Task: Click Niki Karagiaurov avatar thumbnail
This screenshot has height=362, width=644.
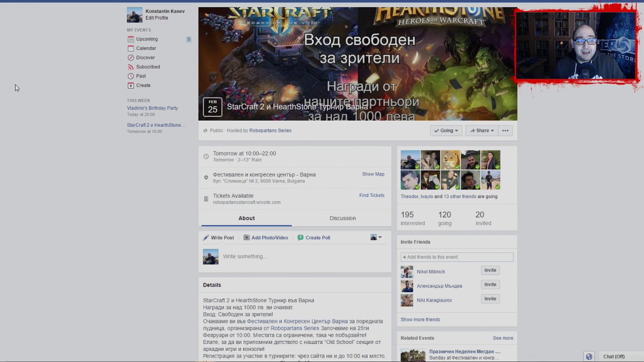Action: (x=407, y=300)
